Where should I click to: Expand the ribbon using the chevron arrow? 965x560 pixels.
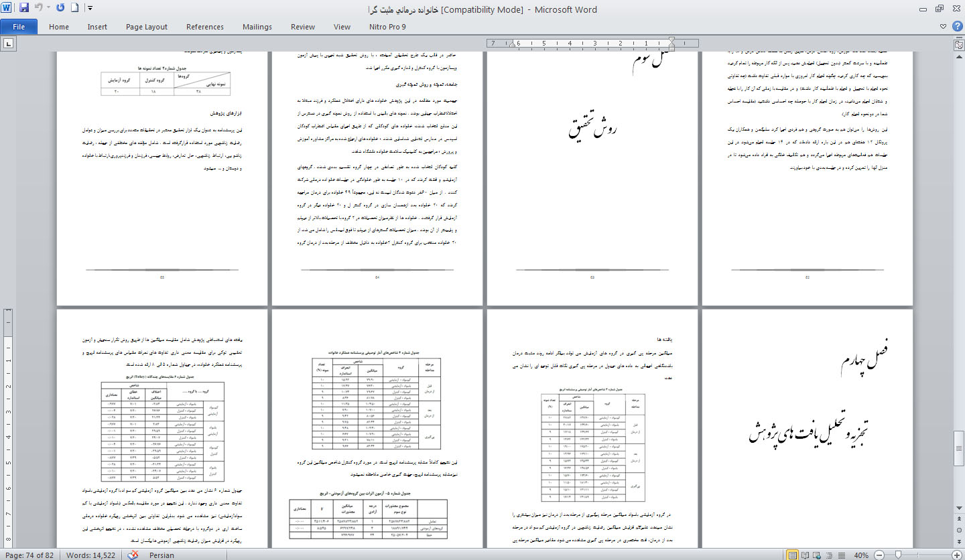pos(943,27)
